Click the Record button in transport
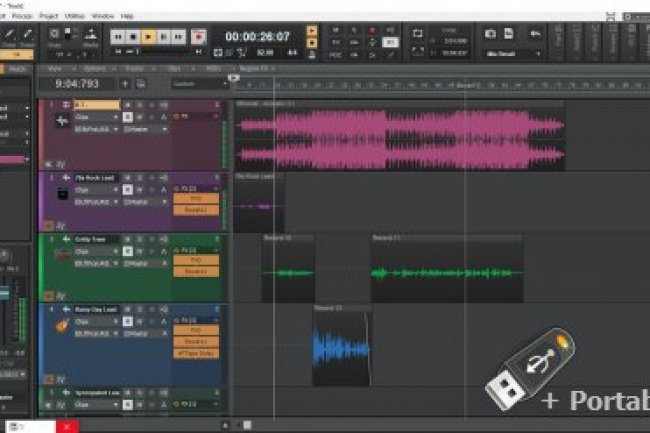650x433 pixels. point(198,37)
